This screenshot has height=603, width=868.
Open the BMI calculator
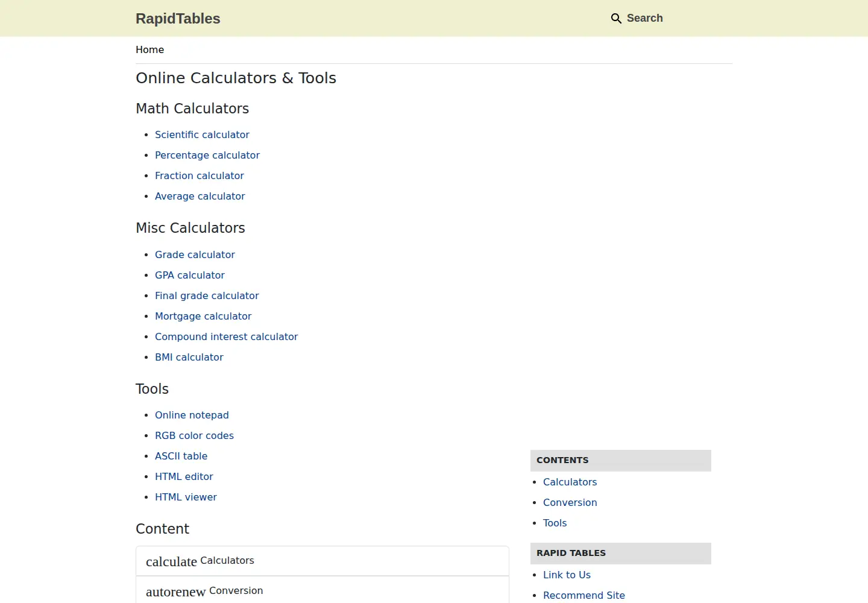coord(189,357)
